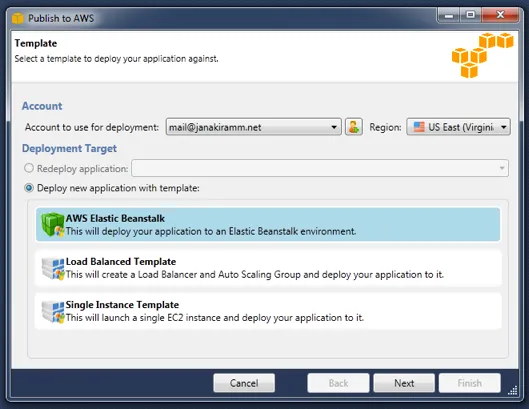This screenshot has height=409, width=529.
Task: Click the Back button
Action: click(338, 383)
